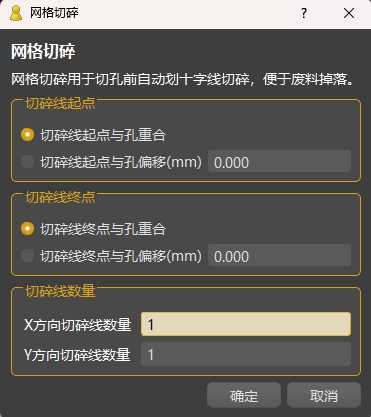Click the start point offset value field
Screen dimensions: 371x417
(279, 162)
